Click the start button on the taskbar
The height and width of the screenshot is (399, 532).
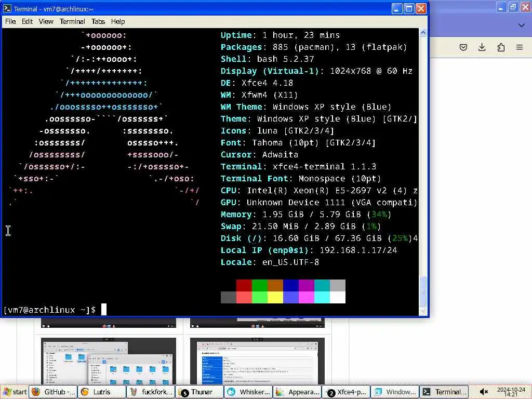pos(14,392)
